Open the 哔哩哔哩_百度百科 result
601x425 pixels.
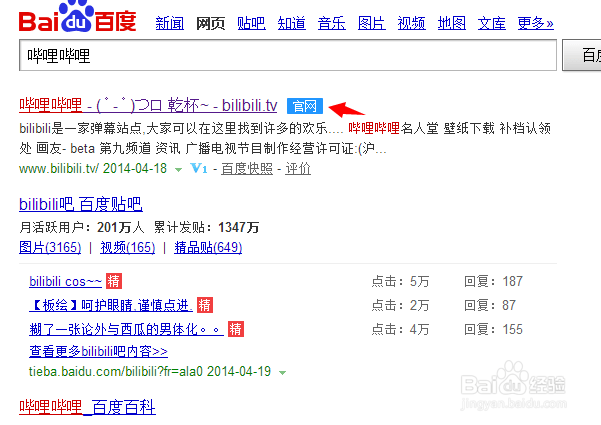(x=87, y=407)
